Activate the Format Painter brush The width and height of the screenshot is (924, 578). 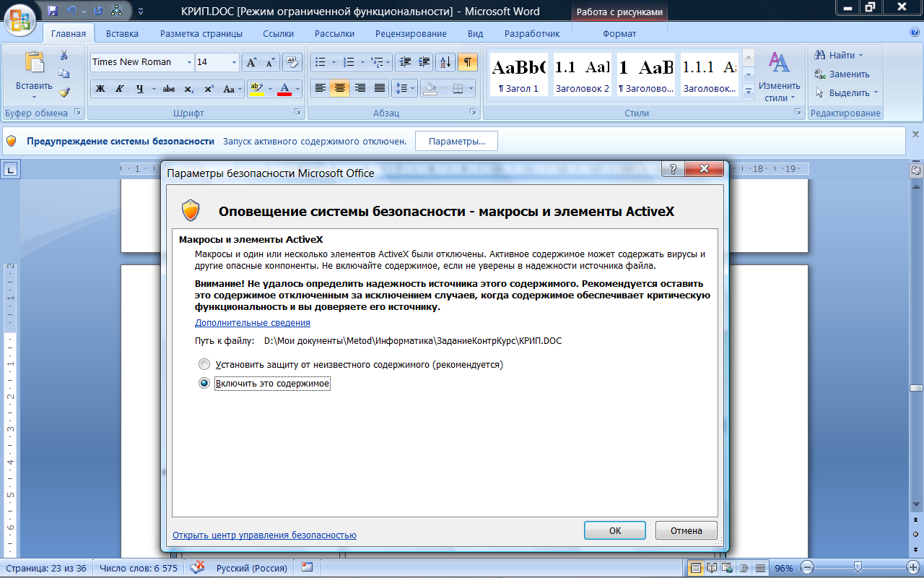tap(64, 92)
